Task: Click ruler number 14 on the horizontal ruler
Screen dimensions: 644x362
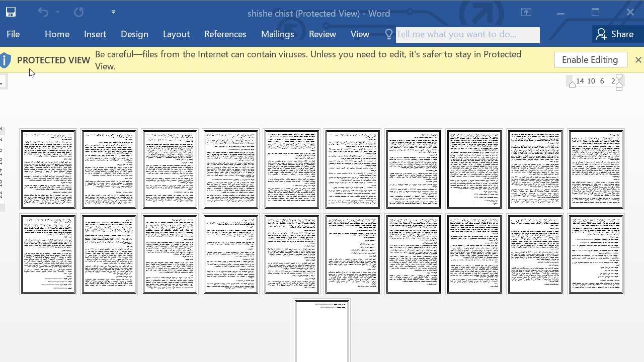Action: click(x=580, y=81)
